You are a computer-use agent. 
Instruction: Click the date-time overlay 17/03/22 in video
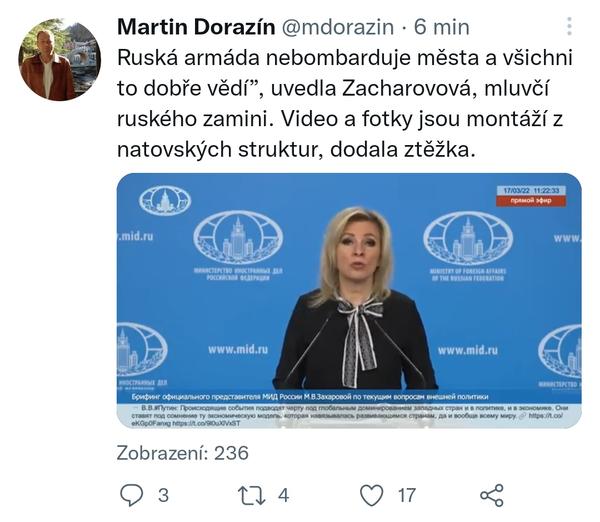(531, 191)
